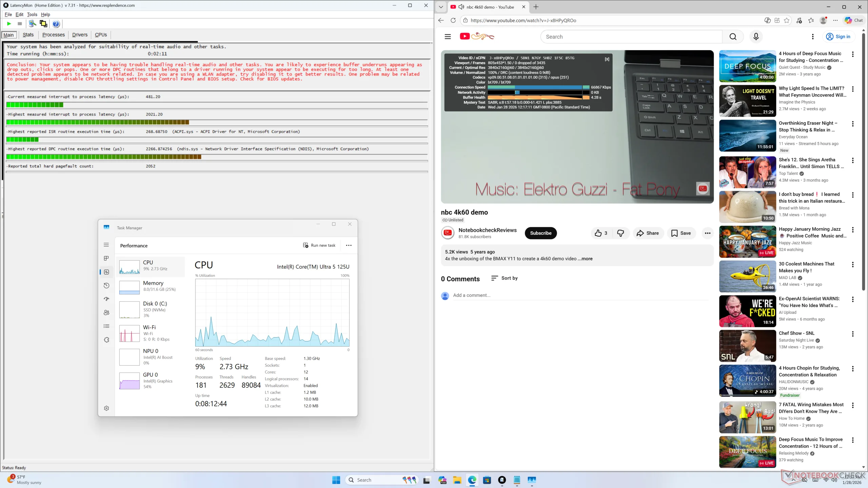Toggle the Task Manager navigation hamburger
The image size is (868, 488).
(106, 245)
